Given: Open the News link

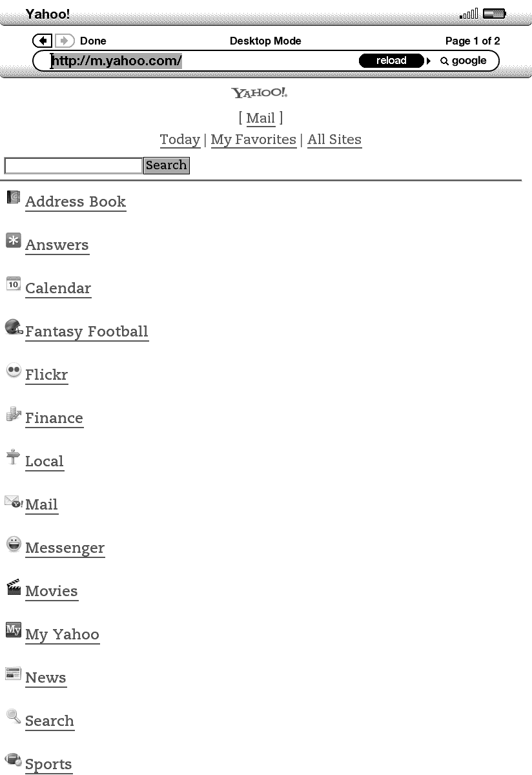Looking at the screenshot, I should (46, 677).
